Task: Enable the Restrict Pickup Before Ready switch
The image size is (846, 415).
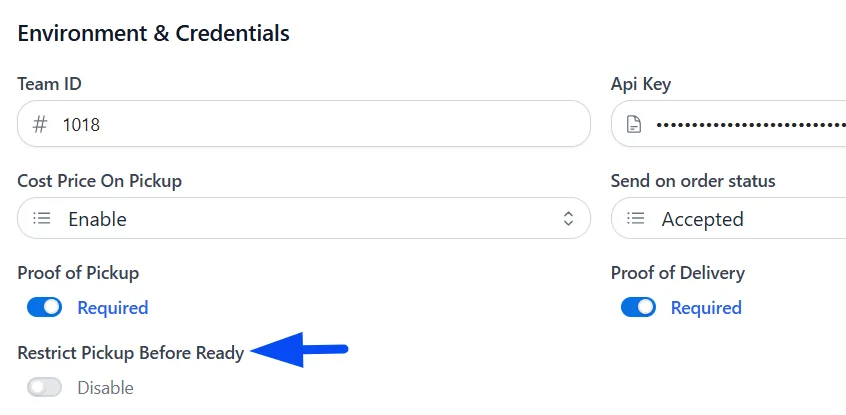Action: 44,387
